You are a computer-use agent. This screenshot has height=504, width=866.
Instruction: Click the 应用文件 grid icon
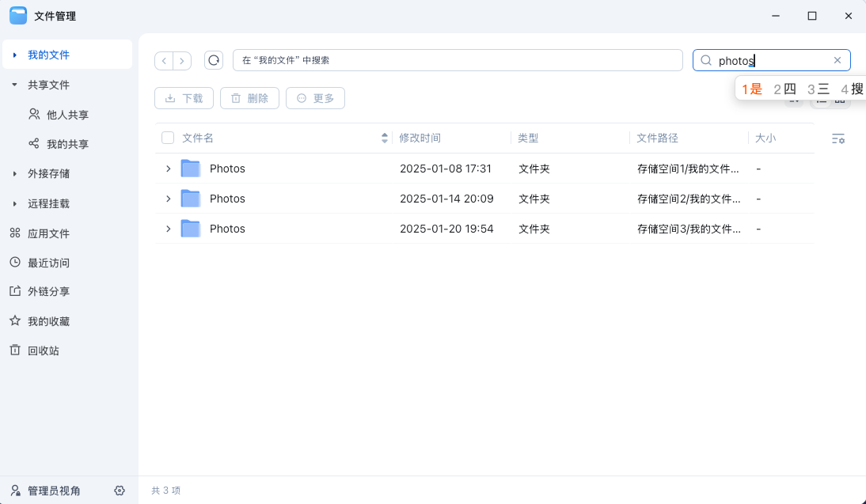[x=15, y=233]
